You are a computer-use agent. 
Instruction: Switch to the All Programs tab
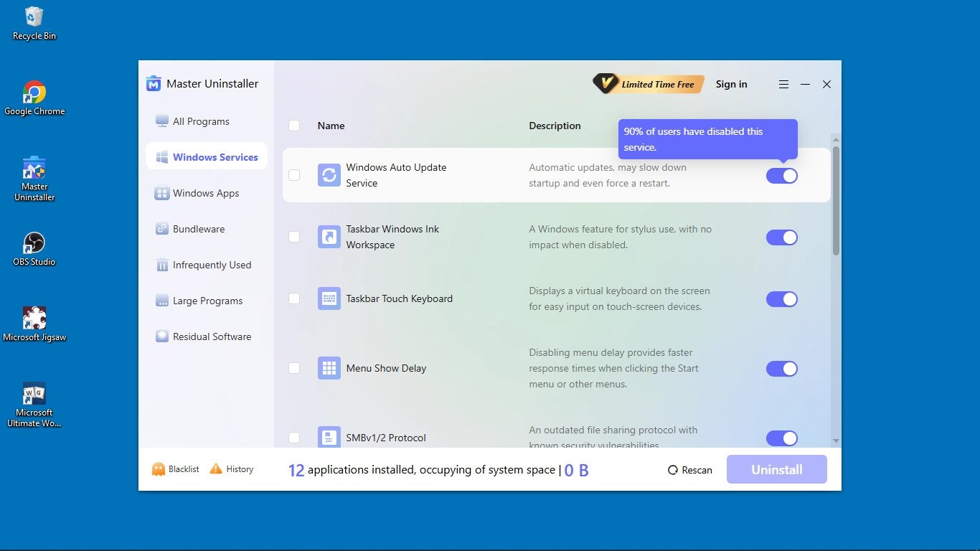(x=201, y=122)
